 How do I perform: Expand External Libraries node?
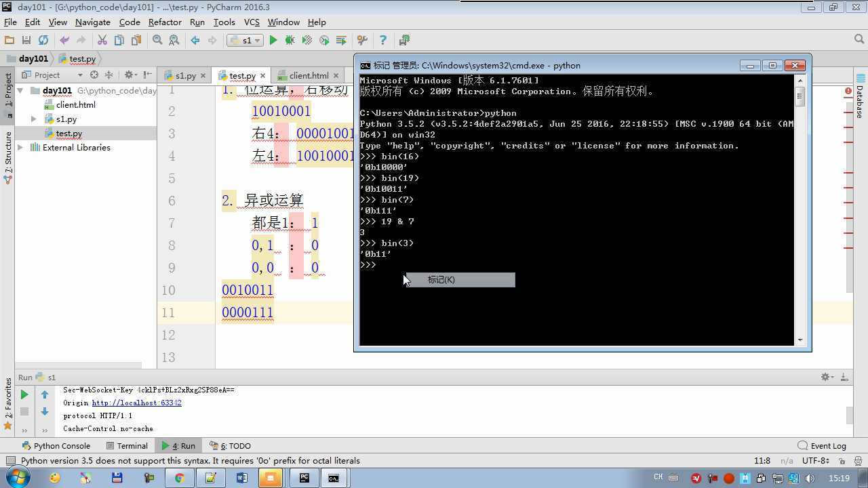pyautogui.click(x=20, y=147)
